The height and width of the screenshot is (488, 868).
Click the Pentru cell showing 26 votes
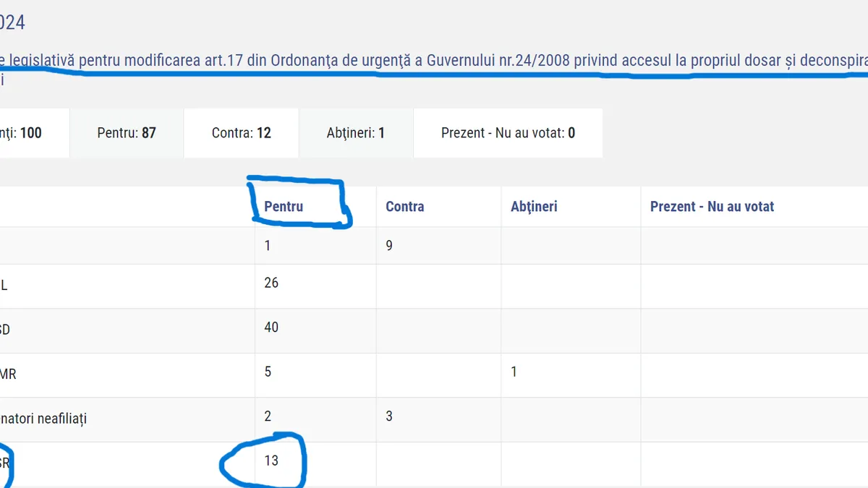[x=271, y=283]
